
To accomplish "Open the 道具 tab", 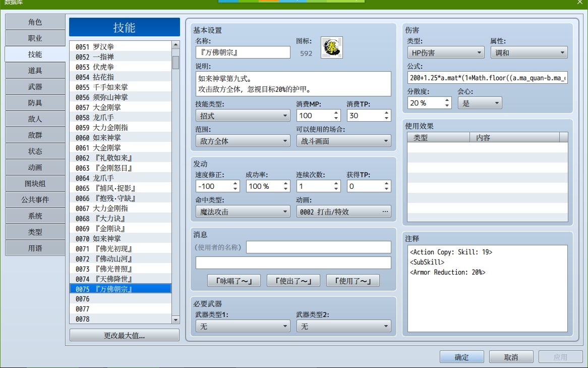I will pyautogui.click(x=35, y=71).
